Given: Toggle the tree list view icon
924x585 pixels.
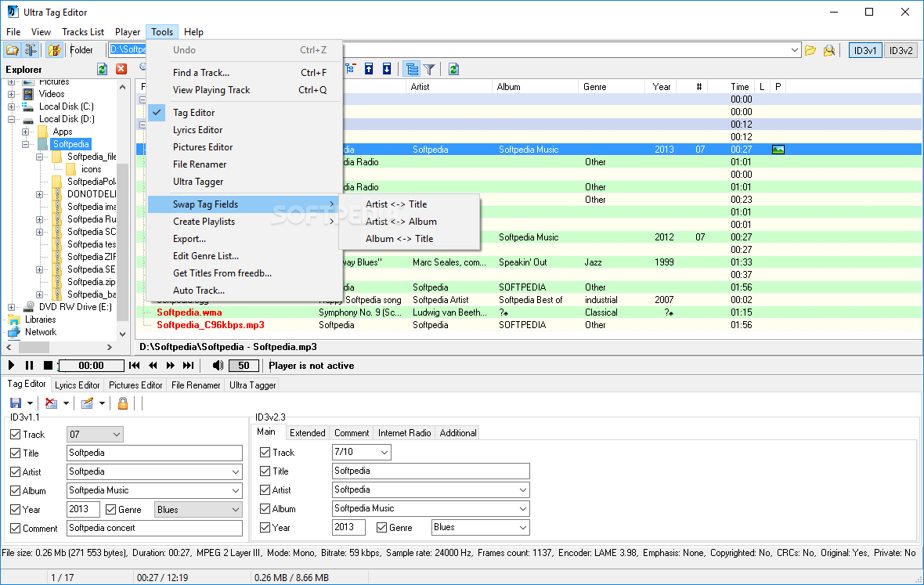Looking at the screenshot, I should tap(412, 69).
